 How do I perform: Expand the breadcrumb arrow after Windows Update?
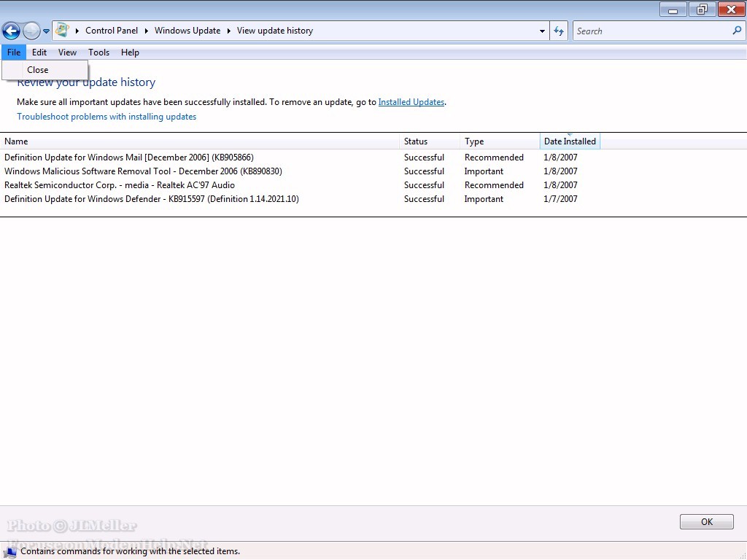228,31
